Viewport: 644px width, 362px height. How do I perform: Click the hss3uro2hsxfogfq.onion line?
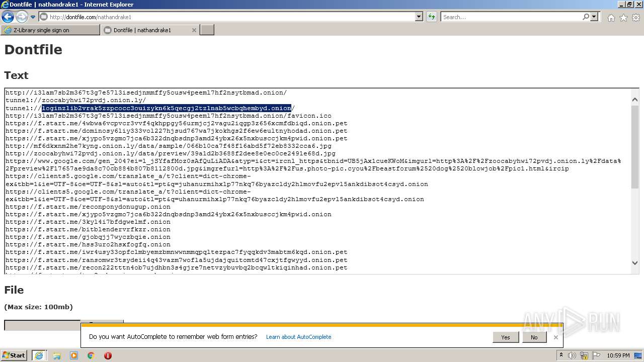(88, 244)
